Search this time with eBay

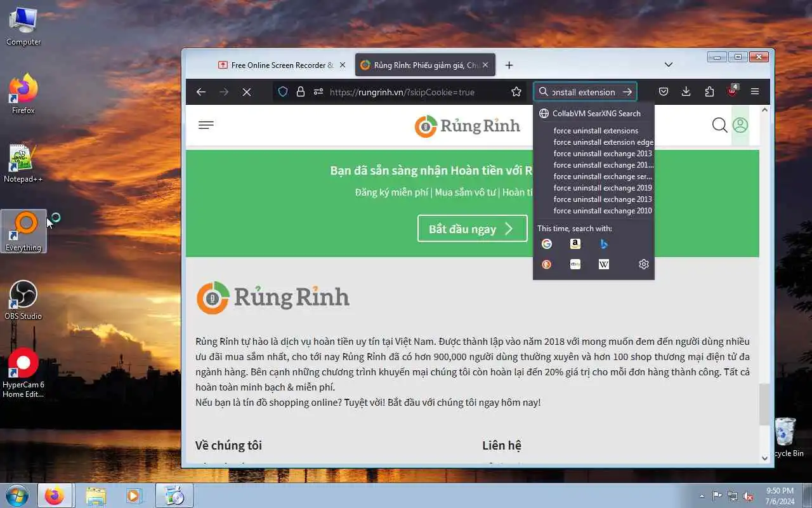[x=575, y=264]
